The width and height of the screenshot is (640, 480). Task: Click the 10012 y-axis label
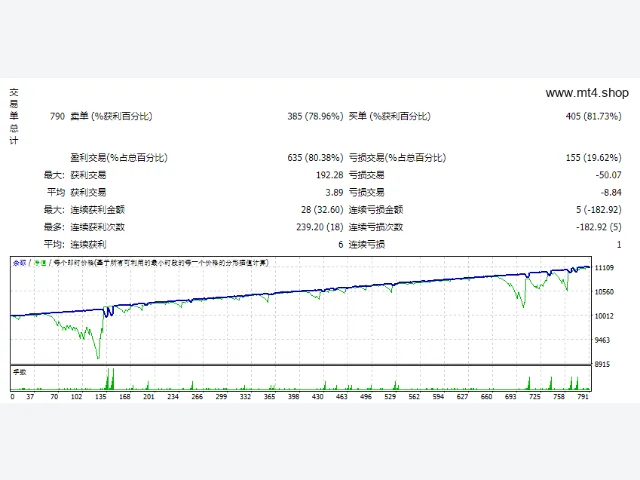point(604,316)
